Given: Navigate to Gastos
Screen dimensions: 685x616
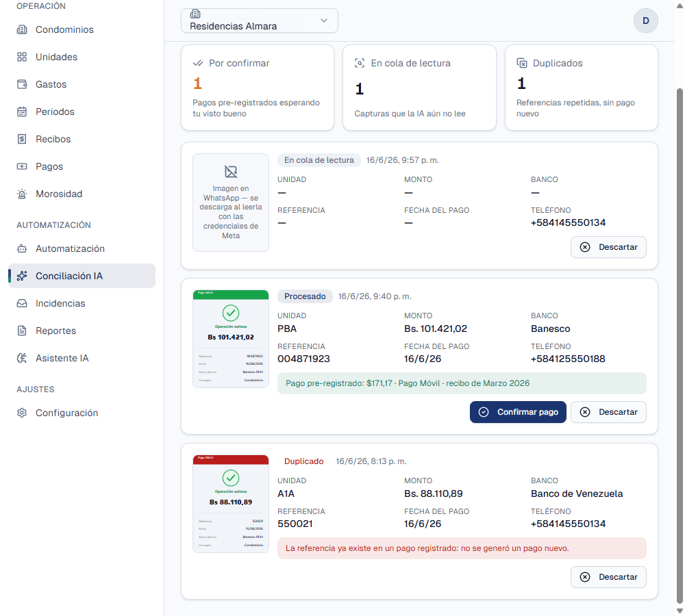Looking at the screenshot, I should (82, 84).
